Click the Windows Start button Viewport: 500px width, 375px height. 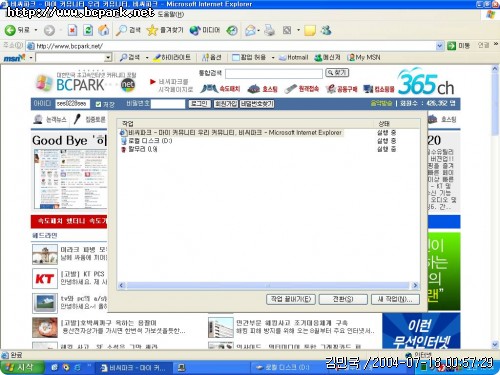coord(22,368)
